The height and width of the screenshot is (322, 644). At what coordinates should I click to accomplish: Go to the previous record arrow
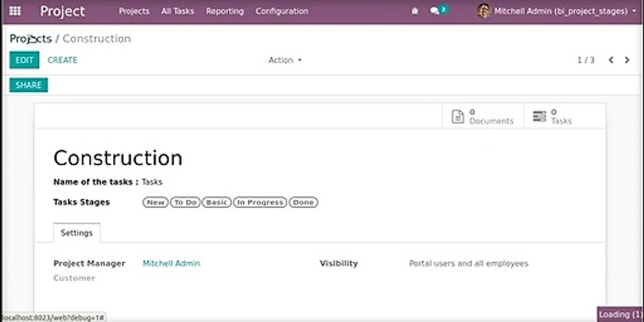611,60
